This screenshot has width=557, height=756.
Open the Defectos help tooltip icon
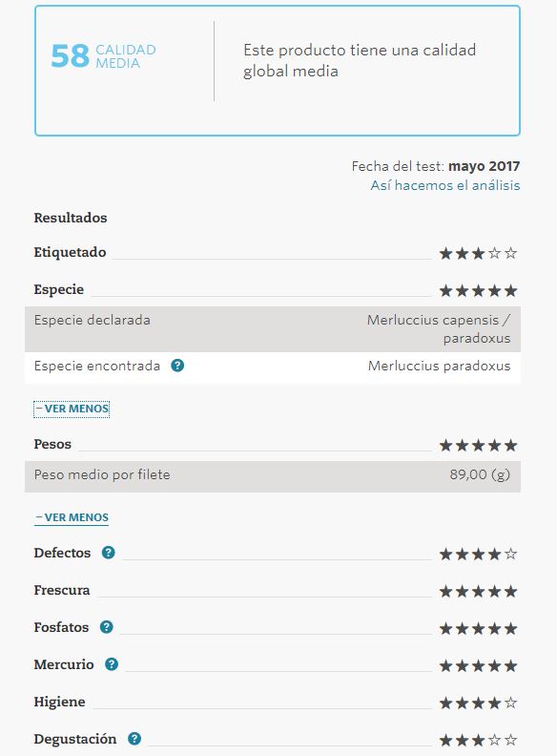(x=109, y=553)
